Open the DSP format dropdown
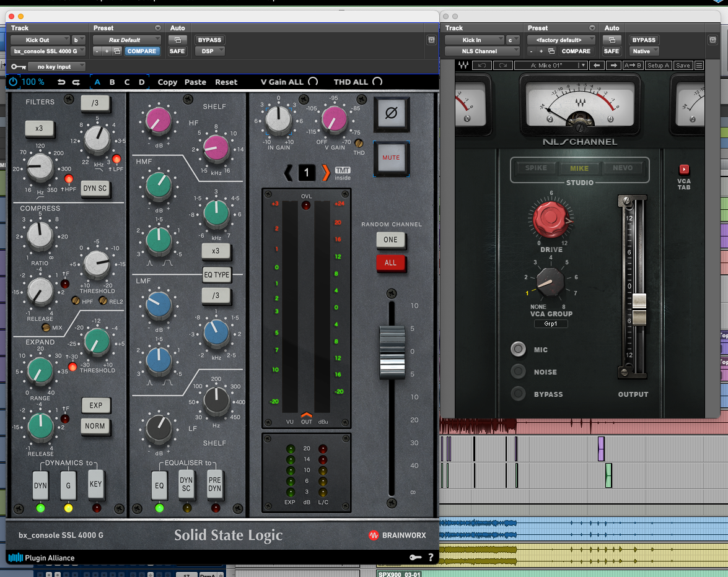 pyautogui.click(x=209, y=51)
